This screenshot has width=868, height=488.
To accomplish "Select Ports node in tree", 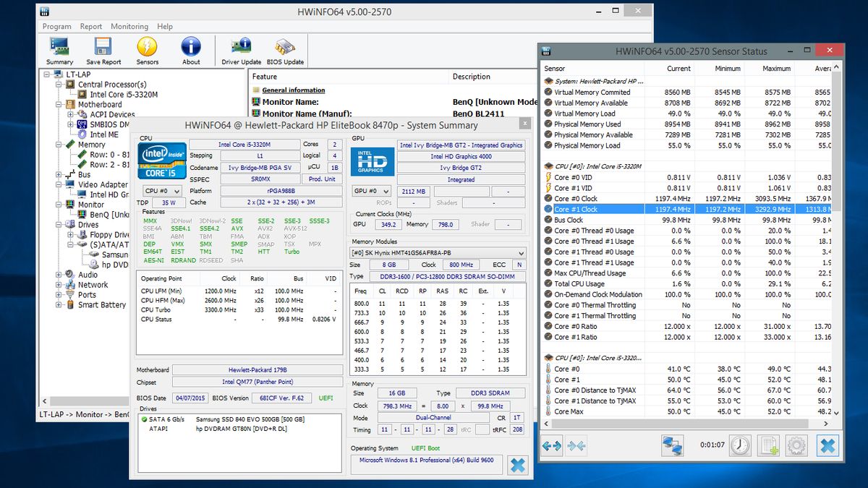I will click(88, 295).
